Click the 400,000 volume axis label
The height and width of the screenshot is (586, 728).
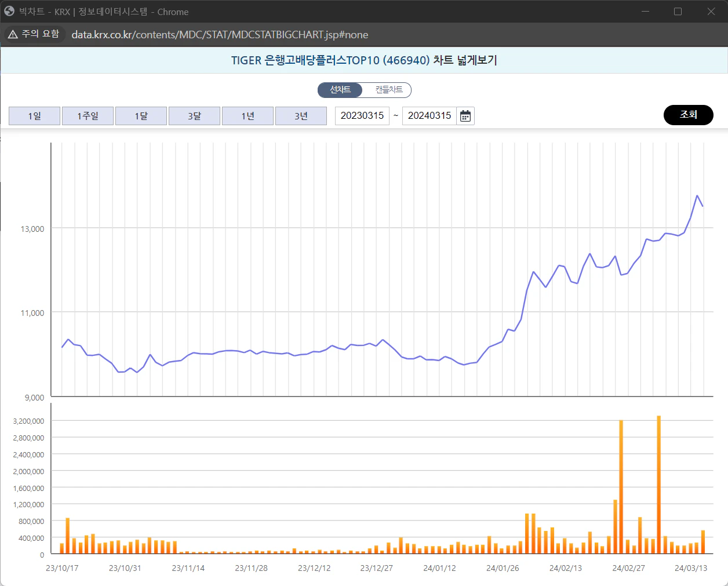pyautogui.click(x=31, y=538)
